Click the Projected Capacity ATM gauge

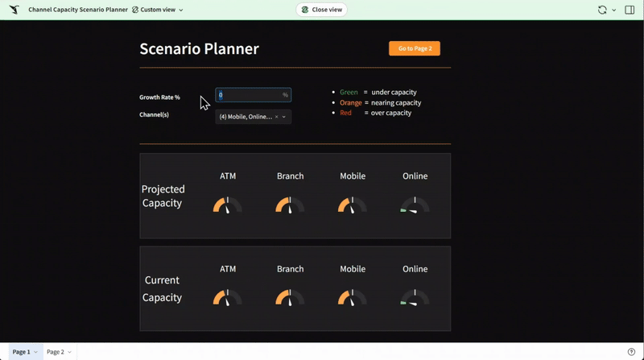pyautogui.click(x=228, y=205)
